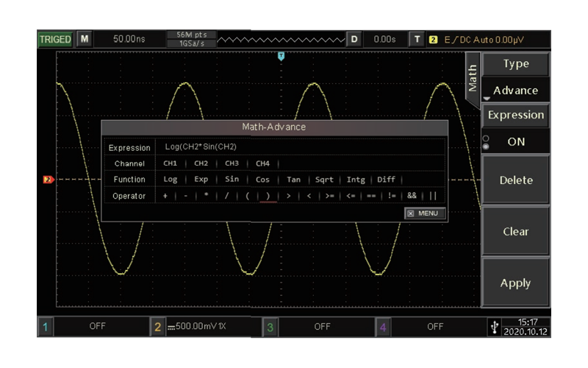Click the Clear button
This screenshot has width=588, height=368.
pyautogui.click(x=516, y=231)
